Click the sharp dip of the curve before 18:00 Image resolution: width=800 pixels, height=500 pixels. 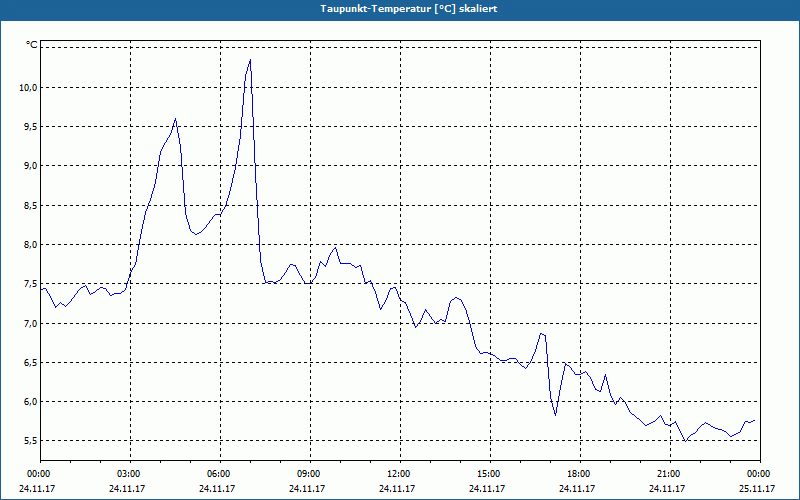tap(555, 415)
